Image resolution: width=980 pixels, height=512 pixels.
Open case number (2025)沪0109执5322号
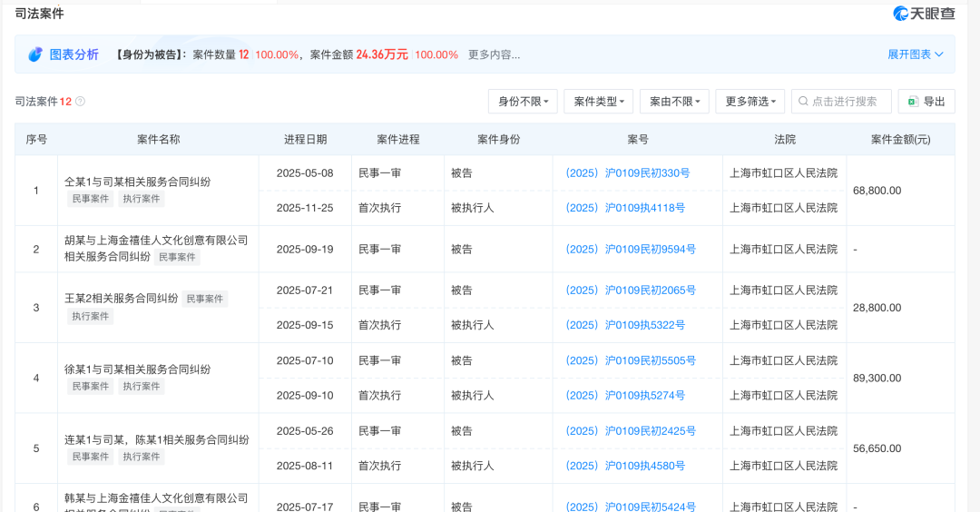624,325
